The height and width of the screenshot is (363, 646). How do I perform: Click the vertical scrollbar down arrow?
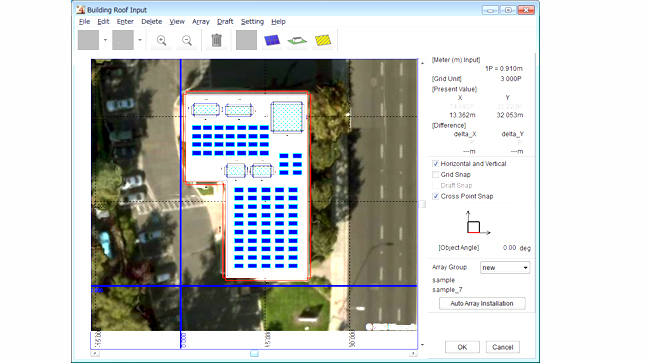coord(422,345)
